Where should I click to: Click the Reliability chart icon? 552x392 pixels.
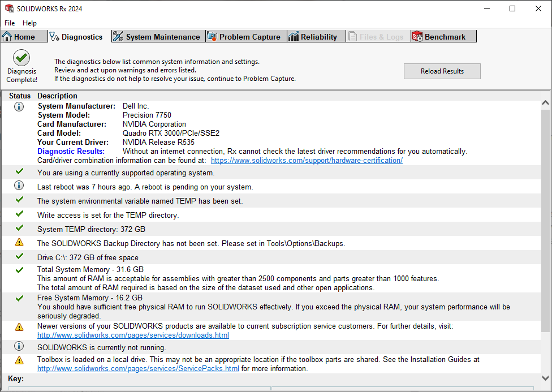(x=293, y=37)
